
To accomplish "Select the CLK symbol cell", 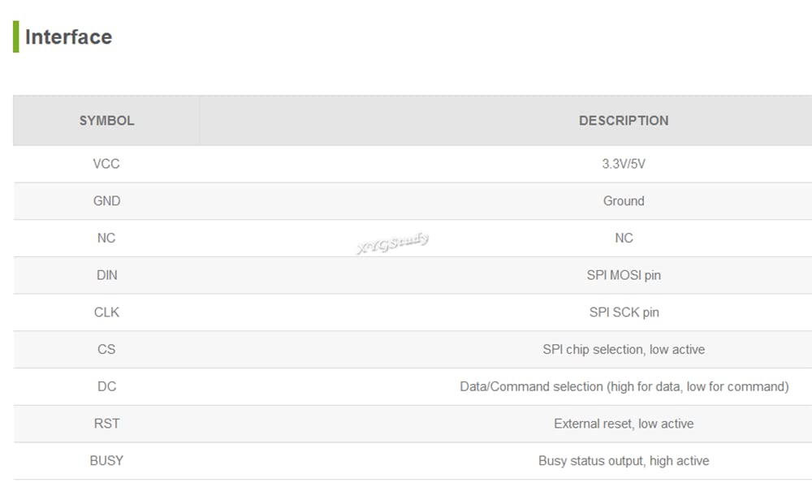I will coord(106,312).
